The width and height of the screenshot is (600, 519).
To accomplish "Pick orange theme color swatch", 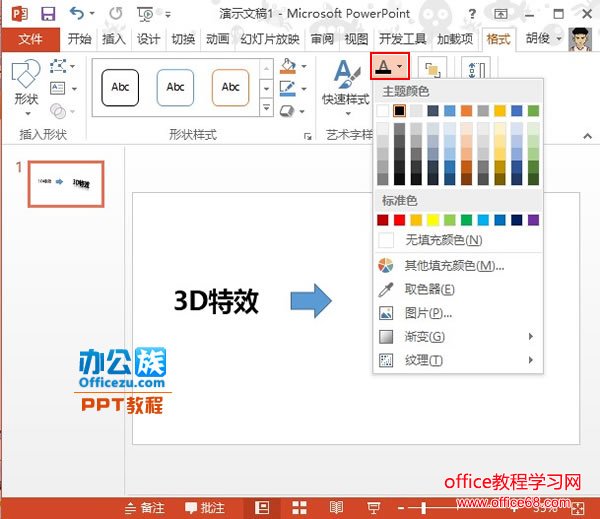I will click(466, 111).
